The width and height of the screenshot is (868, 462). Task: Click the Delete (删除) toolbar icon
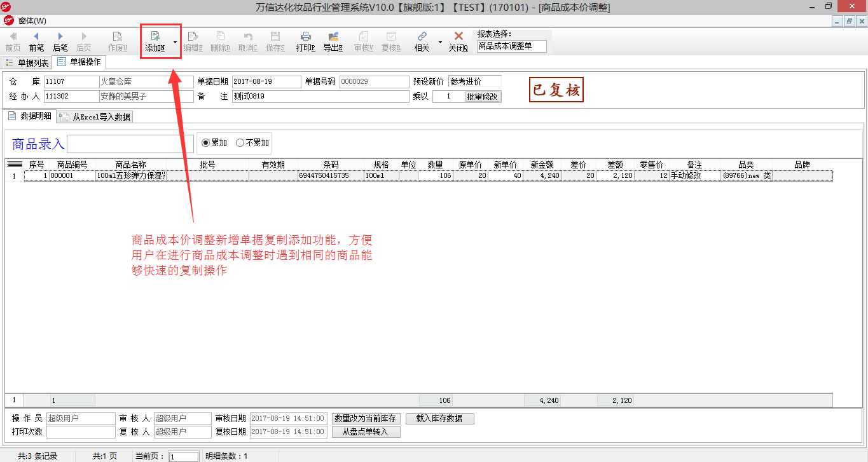(x=220, y=41)
